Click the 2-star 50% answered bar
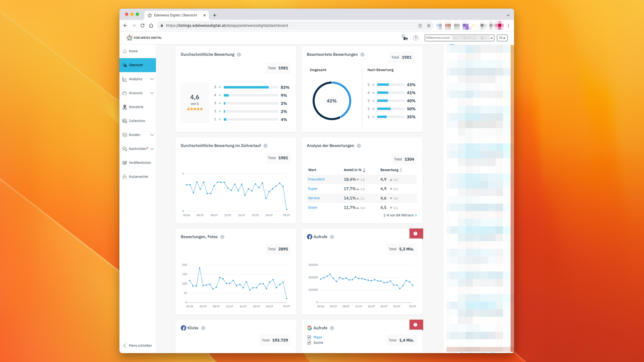Viewport: 644px width, 362px height. 390,109
